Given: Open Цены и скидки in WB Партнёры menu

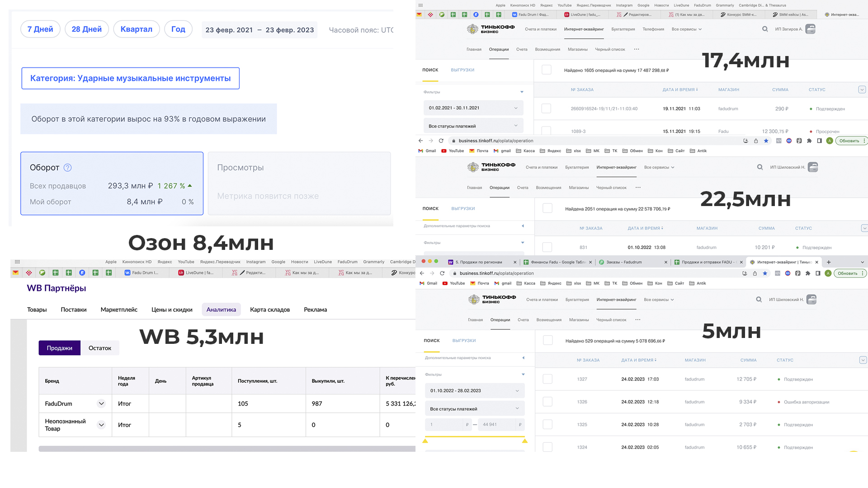Looking at the screenshot, I should (172, 310).
